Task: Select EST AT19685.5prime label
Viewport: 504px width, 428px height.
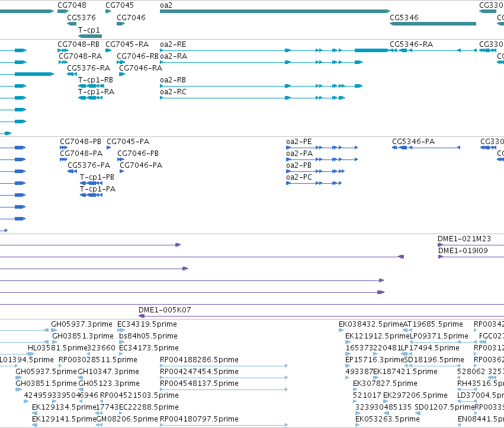Action: 433,324
